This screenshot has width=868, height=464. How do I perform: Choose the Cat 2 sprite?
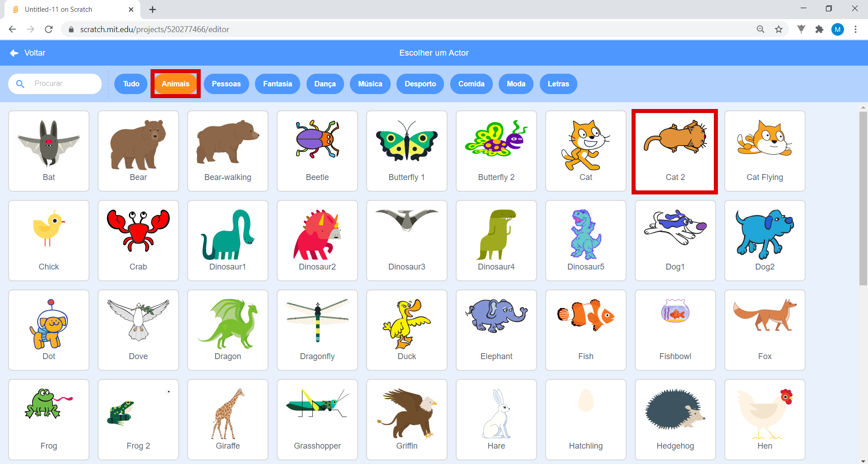pyautogui.click(x=675, y=151)
